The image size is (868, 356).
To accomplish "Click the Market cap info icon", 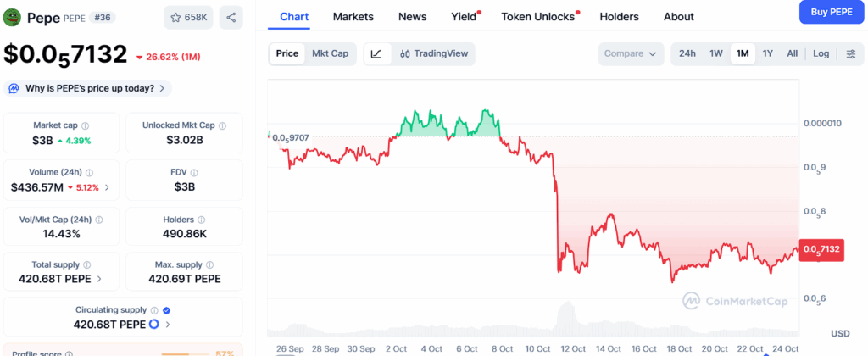I will [x=85, y=125].
